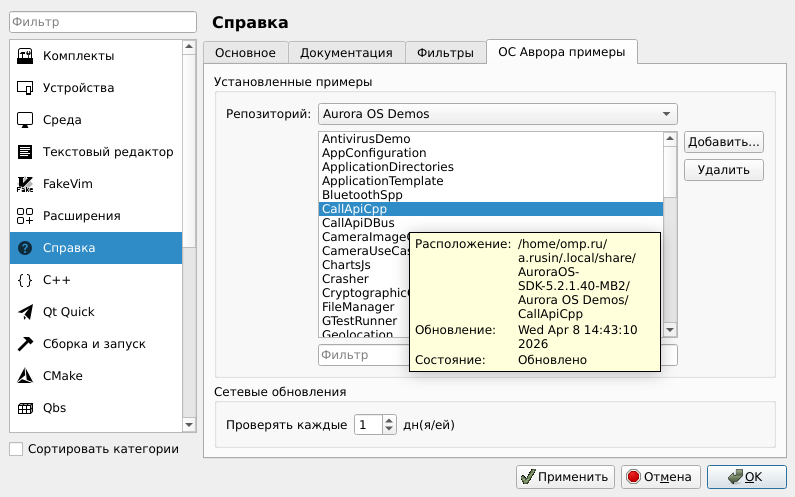Select AppConfiguration in examples list
This screenshot has height=497, width=795.
[x=490, y=153]
